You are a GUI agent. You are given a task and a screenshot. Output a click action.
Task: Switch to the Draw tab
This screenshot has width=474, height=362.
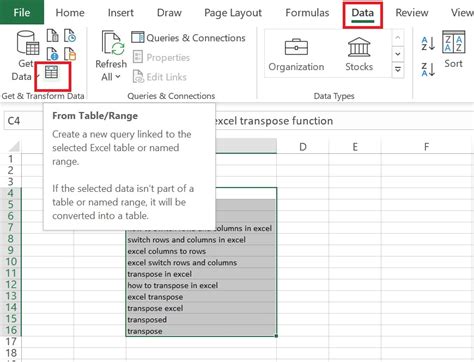coord(169,13)
